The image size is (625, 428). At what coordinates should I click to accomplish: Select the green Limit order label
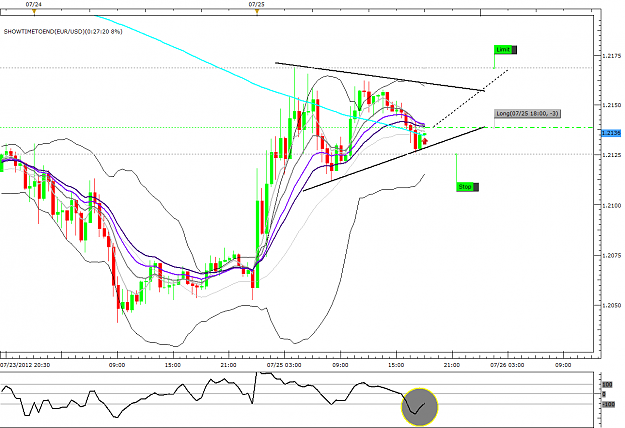503,50
